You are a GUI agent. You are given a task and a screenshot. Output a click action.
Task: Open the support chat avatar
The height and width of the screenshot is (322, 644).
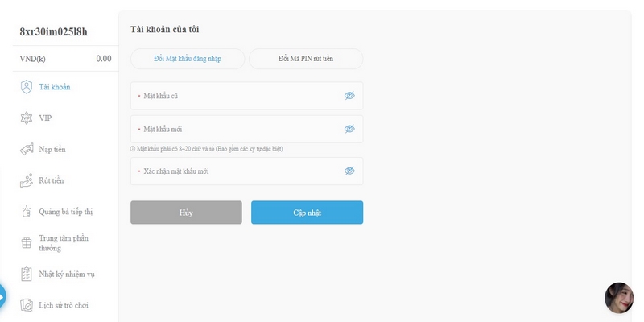pyautogui.click(x=619, y=298)
